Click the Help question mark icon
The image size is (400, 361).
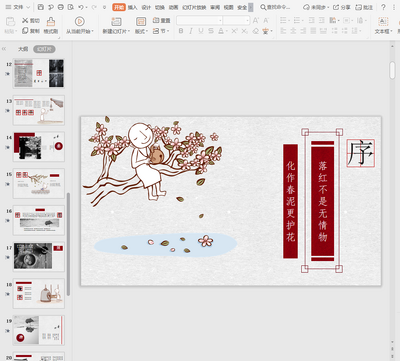pyautogui.click(x=383, y=7)
